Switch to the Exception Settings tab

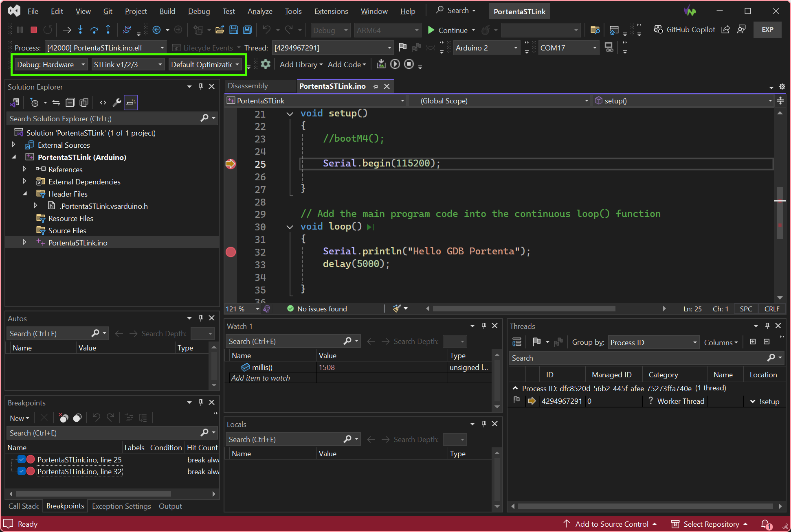pos(121,506)
